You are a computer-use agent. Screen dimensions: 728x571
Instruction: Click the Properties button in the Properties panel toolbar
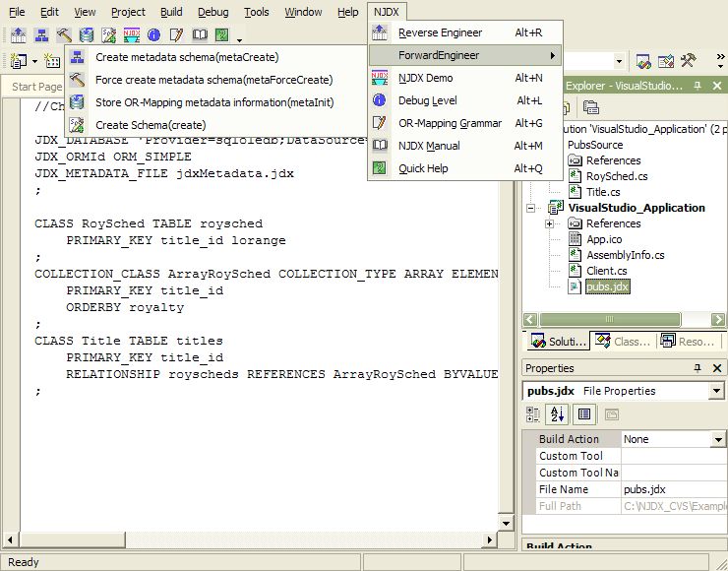pos(584,413)
